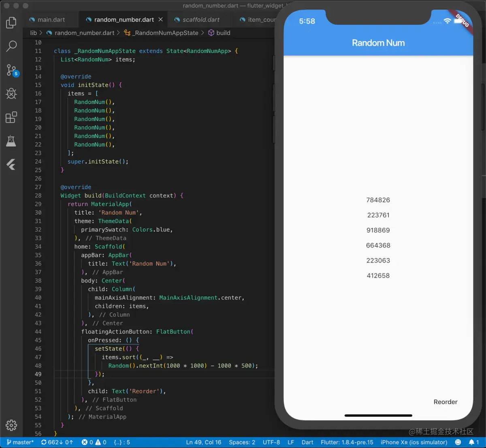The image size is (486, 448).
Task: Switch to the item_count tab
Action: [x=258, y=19]
